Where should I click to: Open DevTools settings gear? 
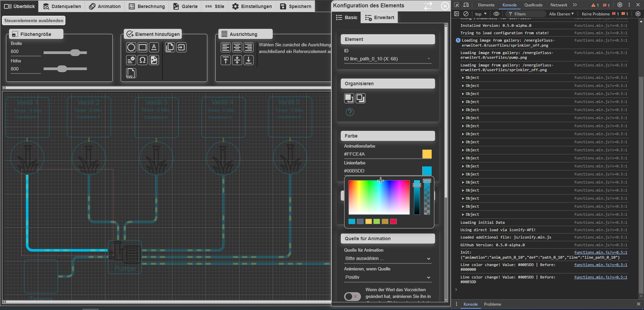point(620,5)
